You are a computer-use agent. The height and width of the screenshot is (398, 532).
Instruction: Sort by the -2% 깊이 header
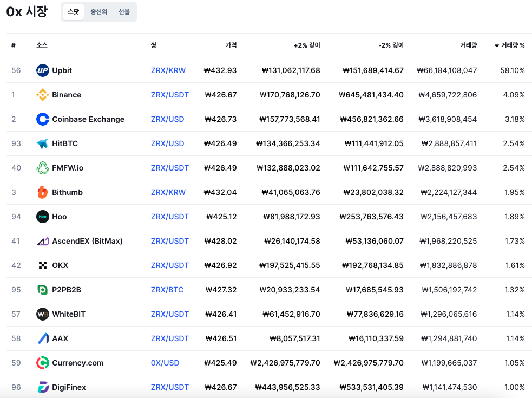(391, 45)
